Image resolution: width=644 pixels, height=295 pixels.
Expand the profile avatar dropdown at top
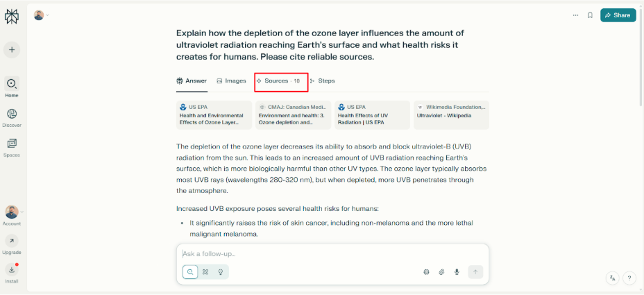(42, 15)
